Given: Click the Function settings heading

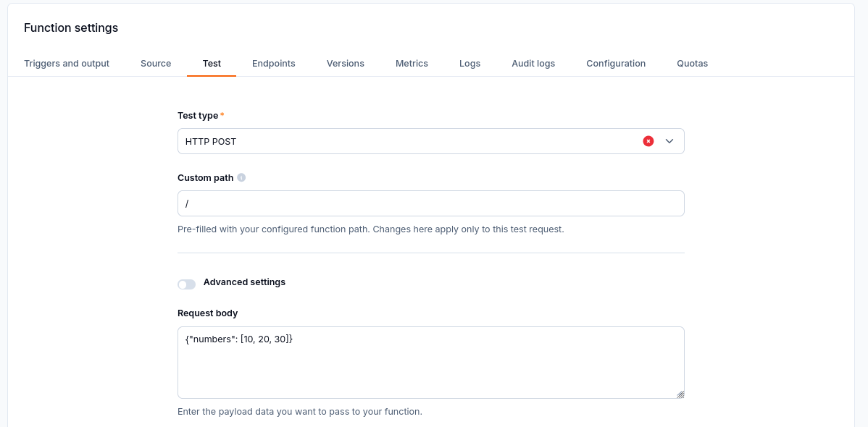Looking at the screenshot, I should 71,28.
